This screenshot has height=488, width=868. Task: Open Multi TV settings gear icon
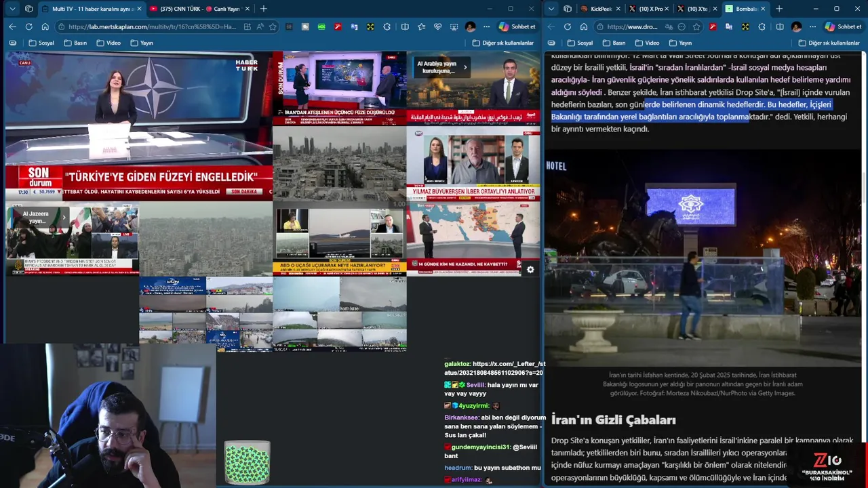coord(530,269)
